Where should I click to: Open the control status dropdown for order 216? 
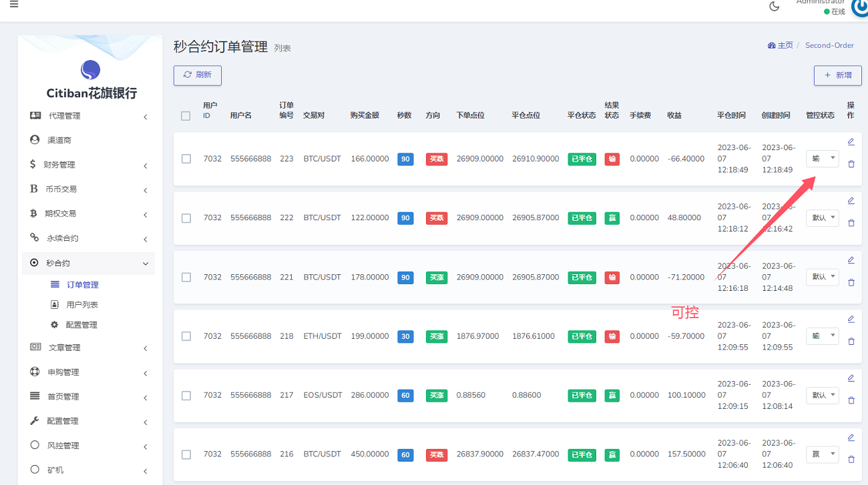coord(822,454)
